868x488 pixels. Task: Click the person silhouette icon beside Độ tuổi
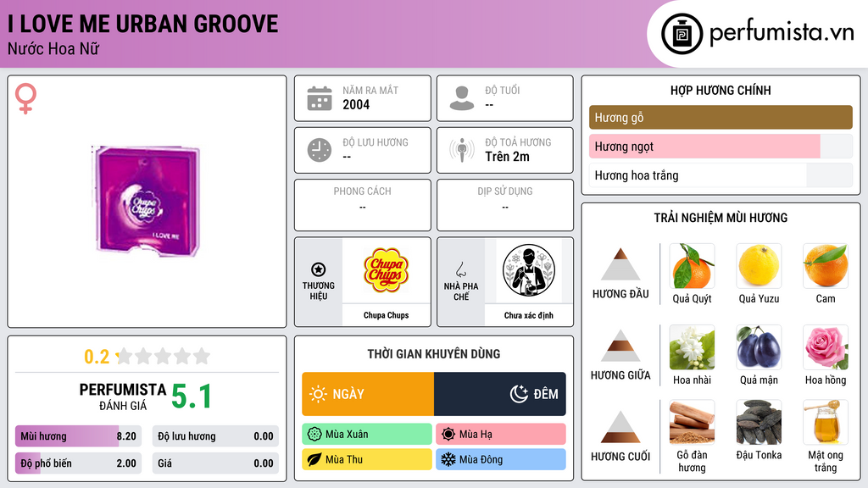pyautogui.click(x=462, y=98)
